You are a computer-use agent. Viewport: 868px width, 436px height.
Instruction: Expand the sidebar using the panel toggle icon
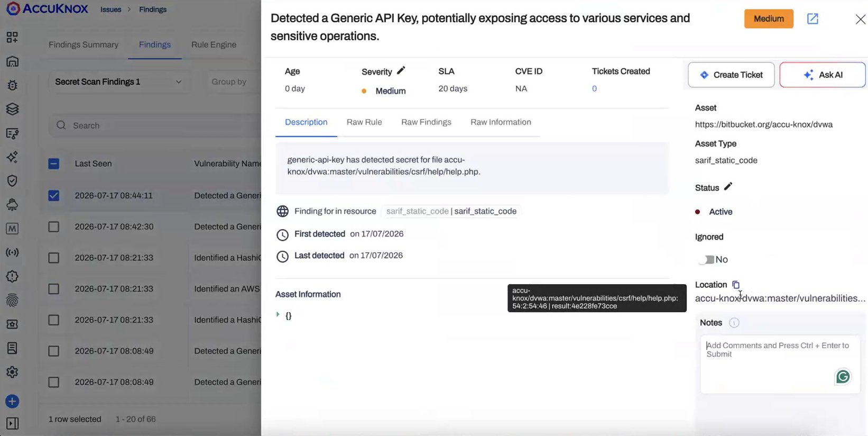[x=12, y=423]
